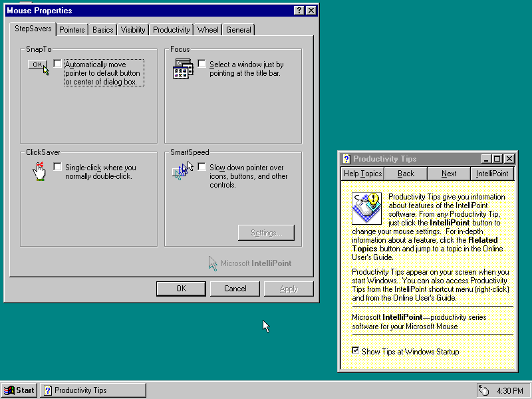
Task: Click the mouse icon in the system tray
Action: [x=484, y=390]
